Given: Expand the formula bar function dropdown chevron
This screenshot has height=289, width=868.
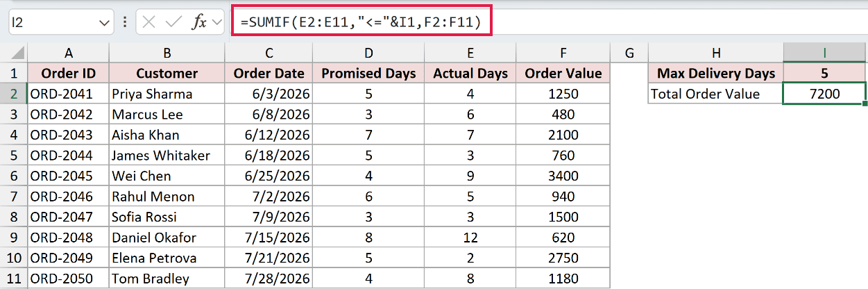Looking at the screenshot, I should tap(217, 23).
